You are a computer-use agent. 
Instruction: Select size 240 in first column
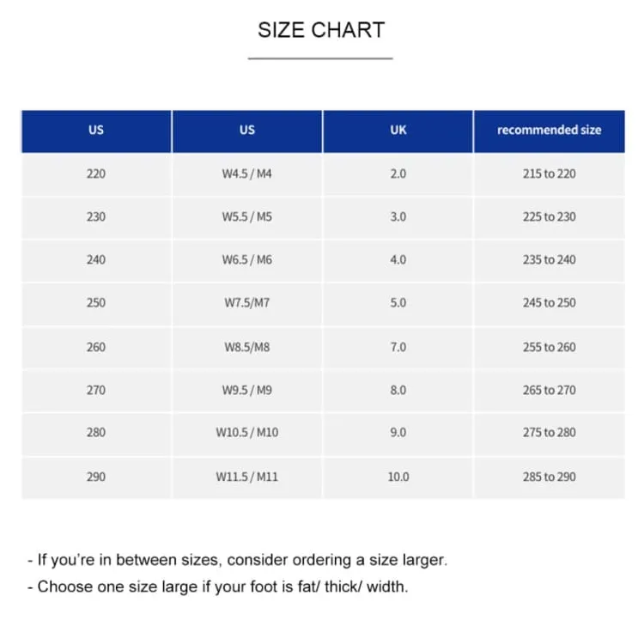[96, 260]
